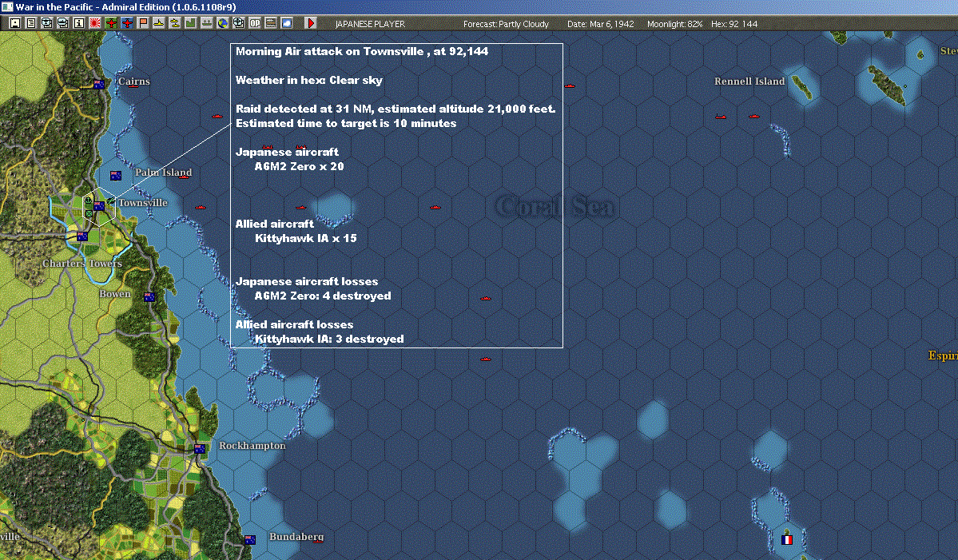The height and width of the screenshot is (560, 958).
Task: Click the Palm Island map label
Action: [x=163, y=173]
